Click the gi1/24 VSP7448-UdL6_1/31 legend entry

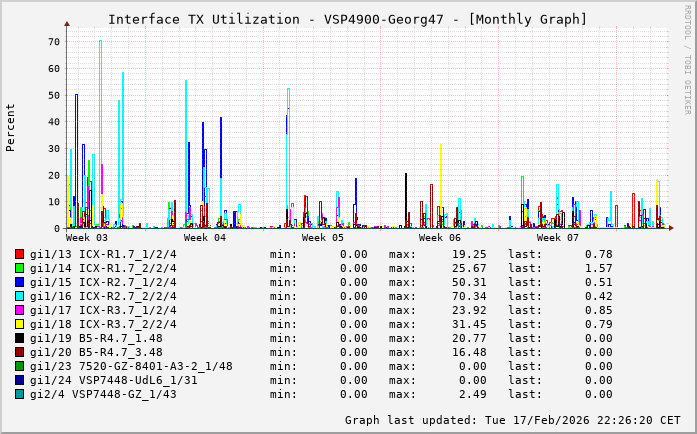[113, 380]
